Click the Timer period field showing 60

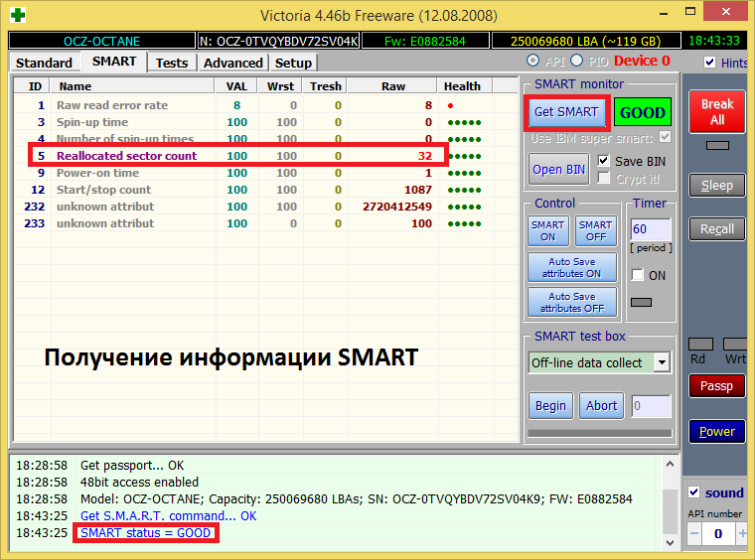(x=651, y=229)
